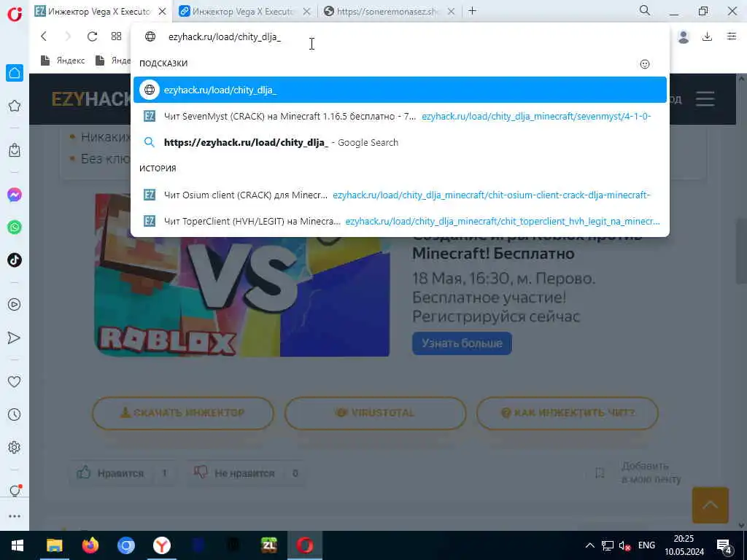
Task: Open Yandex Browser from the taskbar
Action: [x=162, y=545]
